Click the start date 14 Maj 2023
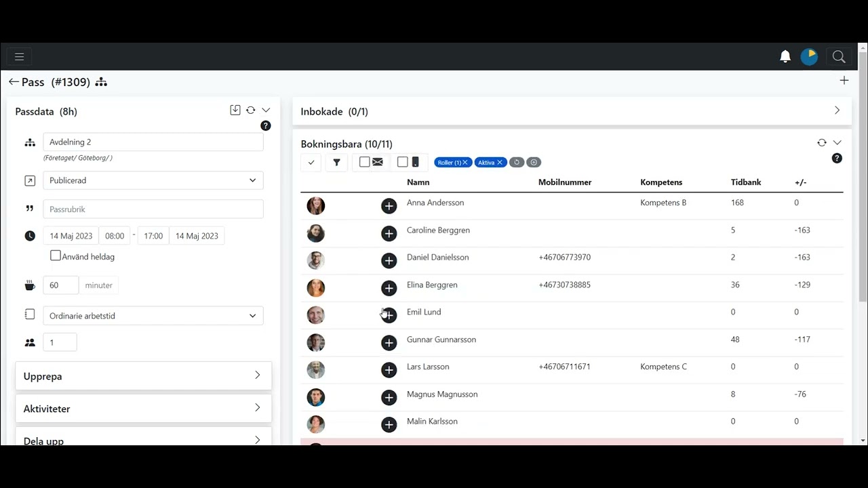This screenshot has width=868, height=488. pyautogui.click(x=71, y=236)
